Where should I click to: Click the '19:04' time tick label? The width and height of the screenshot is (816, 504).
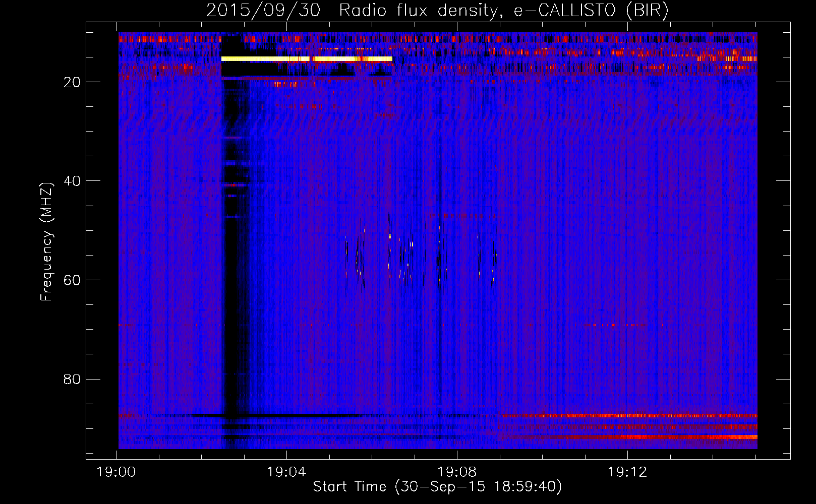tap(286, 472)
